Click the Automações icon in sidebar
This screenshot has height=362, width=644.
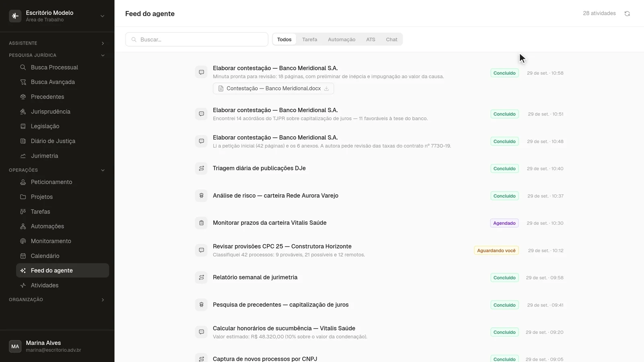(x=23, y=226)
